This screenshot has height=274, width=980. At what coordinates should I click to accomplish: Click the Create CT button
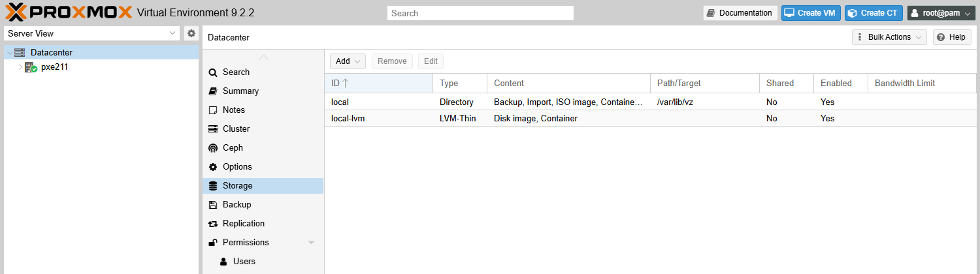pos(874,13)
